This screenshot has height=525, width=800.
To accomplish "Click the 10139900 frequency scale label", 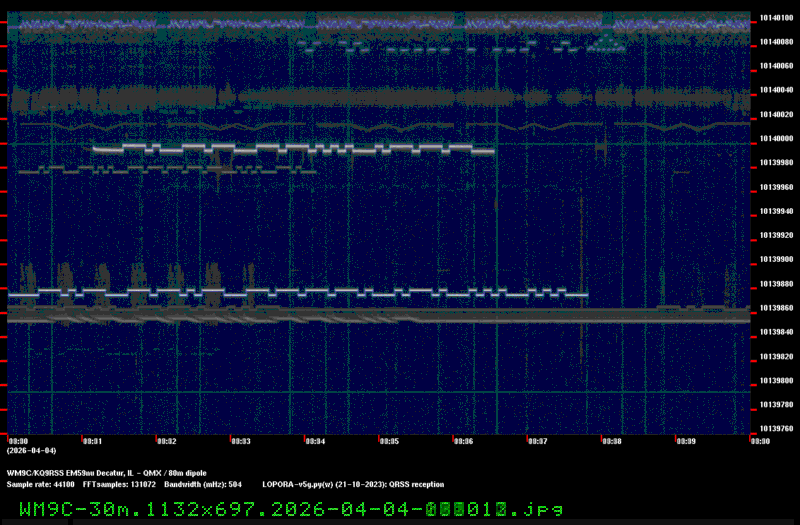I will click(776, 260).
